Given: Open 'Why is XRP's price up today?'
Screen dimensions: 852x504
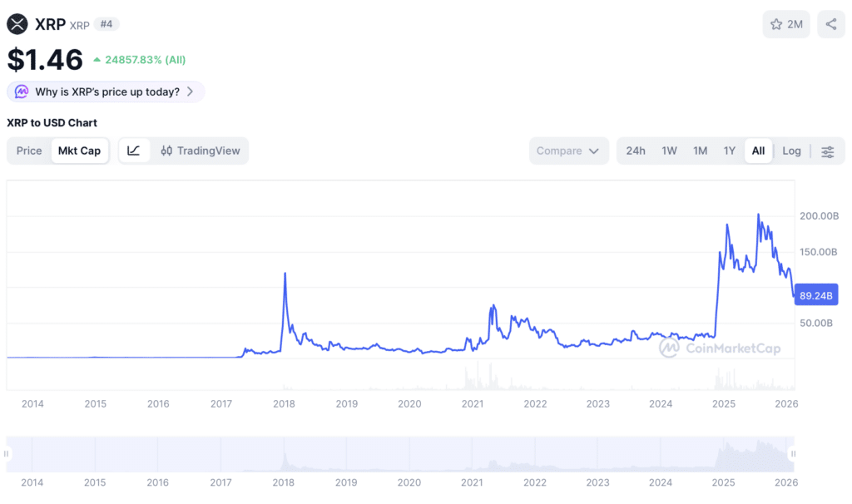Looking at the screenshot, I should click(106, 91).
